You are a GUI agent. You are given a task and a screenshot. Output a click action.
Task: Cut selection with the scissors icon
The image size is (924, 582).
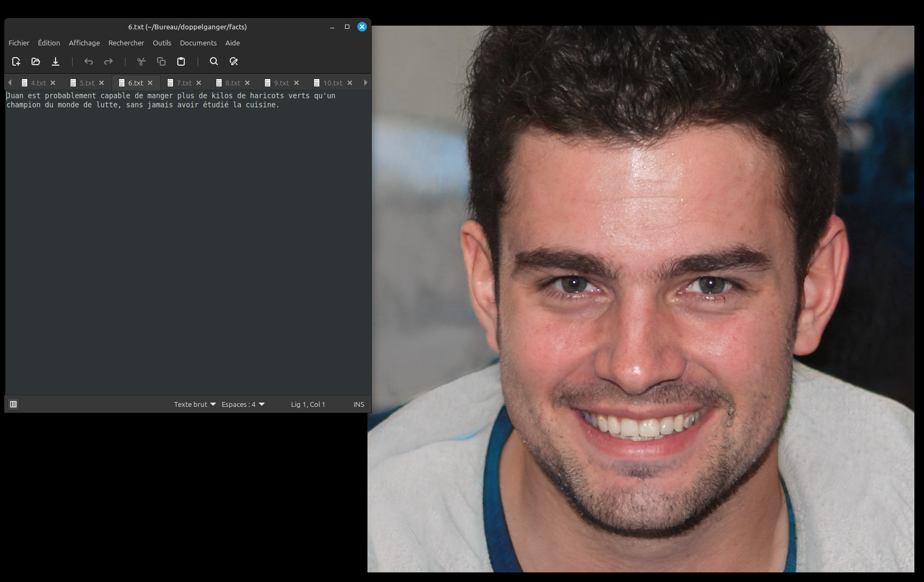click(141, 61)
